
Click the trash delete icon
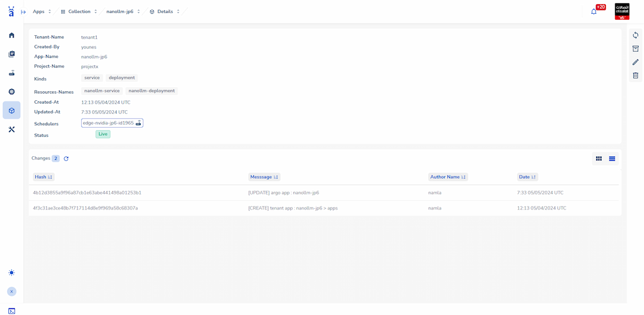(635, 75)
